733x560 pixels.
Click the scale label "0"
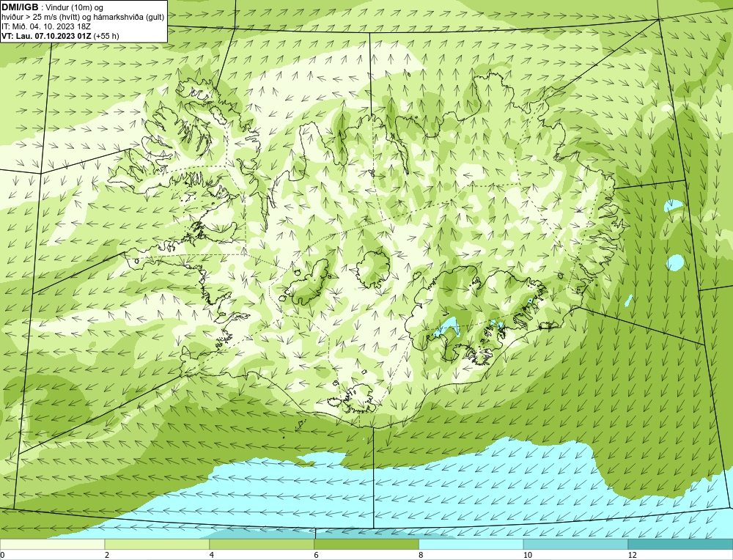pos(3,555)
